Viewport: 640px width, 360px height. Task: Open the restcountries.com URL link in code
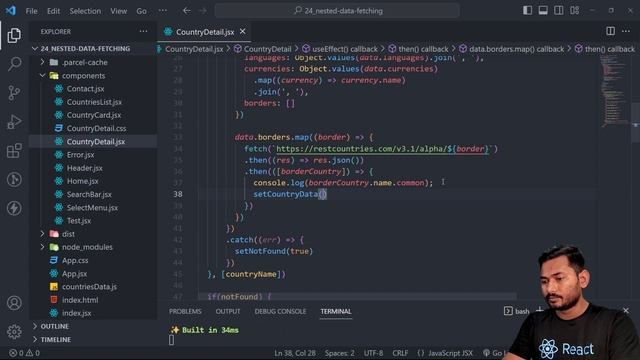click(382, 149)
